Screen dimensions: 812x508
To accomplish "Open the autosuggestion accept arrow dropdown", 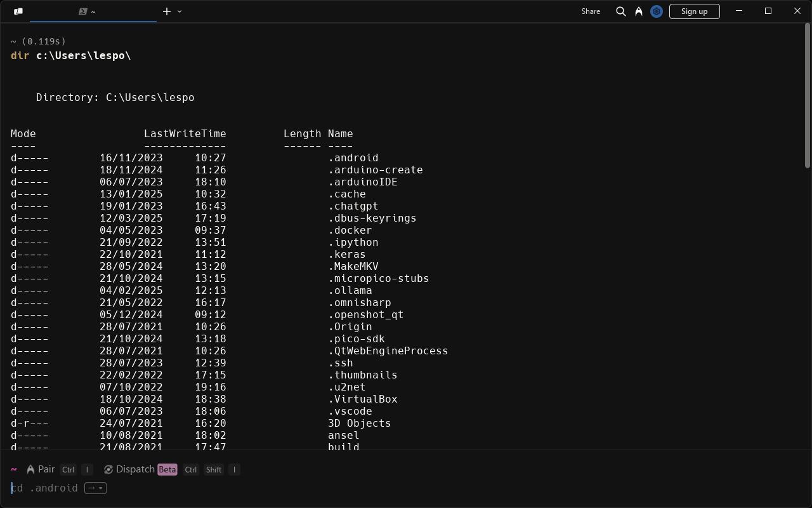I will point(95,488).
